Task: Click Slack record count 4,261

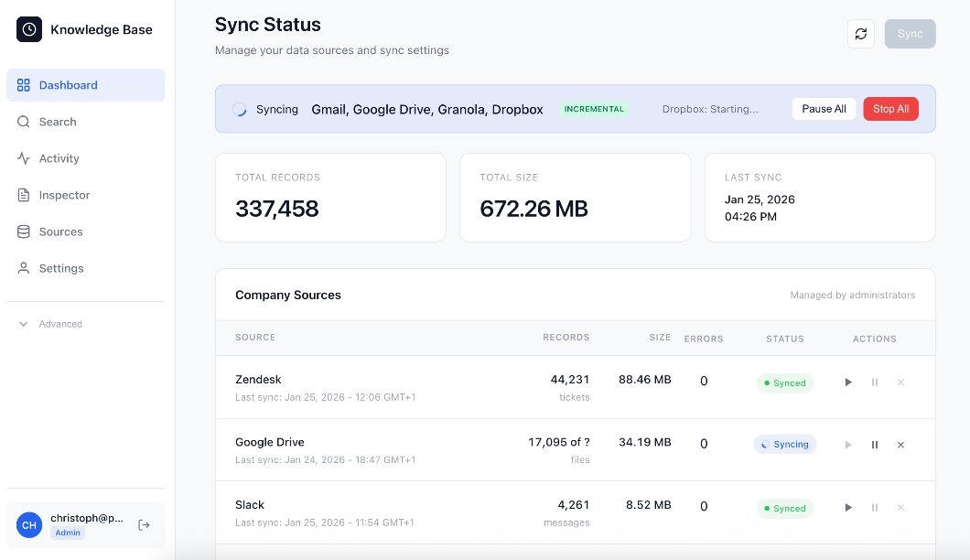Action: point(574,505)
